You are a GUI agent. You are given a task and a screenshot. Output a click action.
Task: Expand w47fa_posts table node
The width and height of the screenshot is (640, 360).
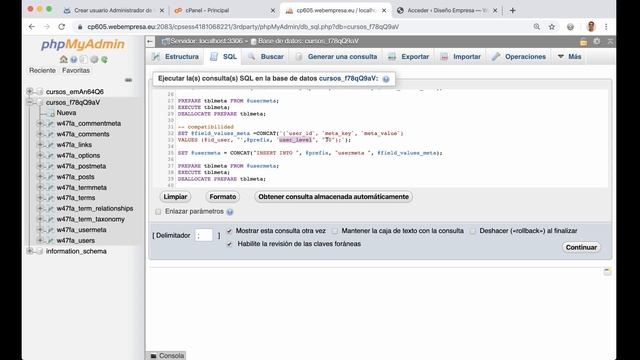tap(40, 177)
